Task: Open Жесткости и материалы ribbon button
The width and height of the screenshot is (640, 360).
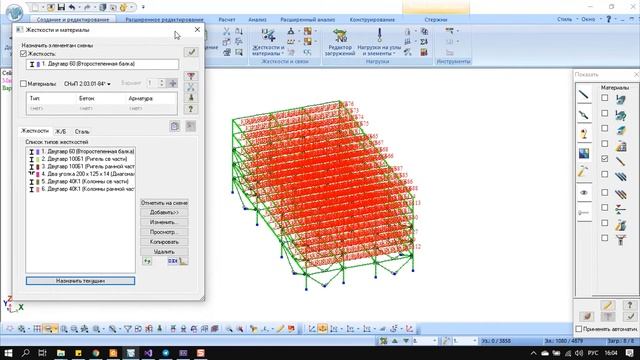Action: 268,42
